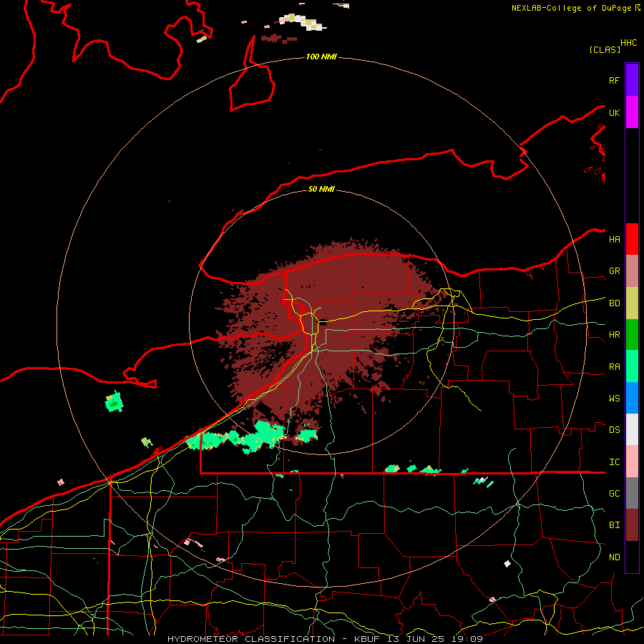The image size is (644, 644).
Task: Click the [CLAS] legend header
Action: pos(605,49)
